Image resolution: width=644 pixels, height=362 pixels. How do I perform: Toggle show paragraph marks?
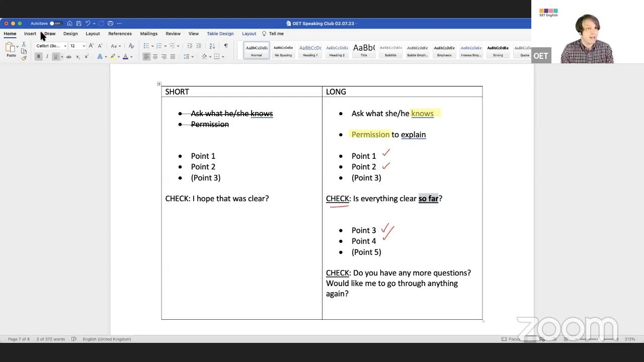[x=226, y=46]
